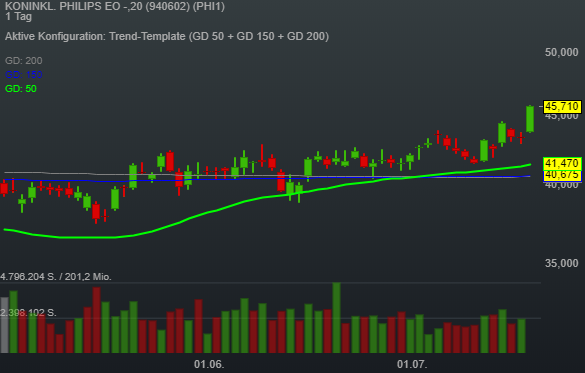585x373 pixels.
Task: Click the tallest red volume bar near the left
Action: click(96, 320)
